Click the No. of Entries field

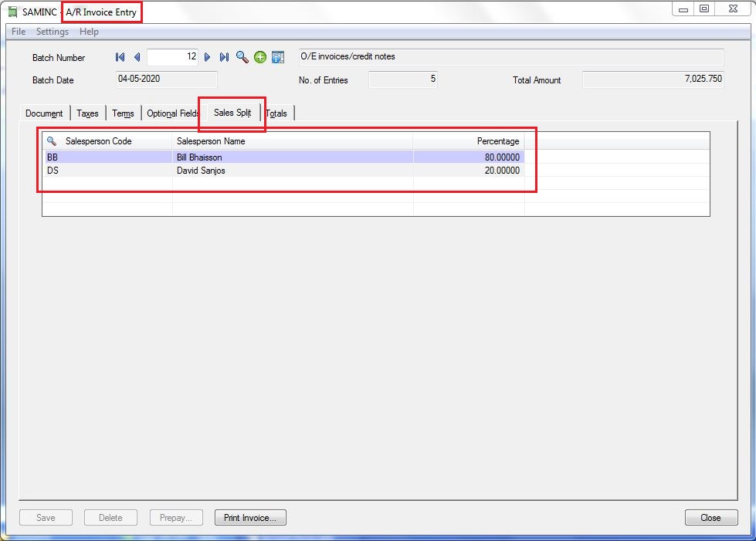pyautogui.click(x=403, y=79)
